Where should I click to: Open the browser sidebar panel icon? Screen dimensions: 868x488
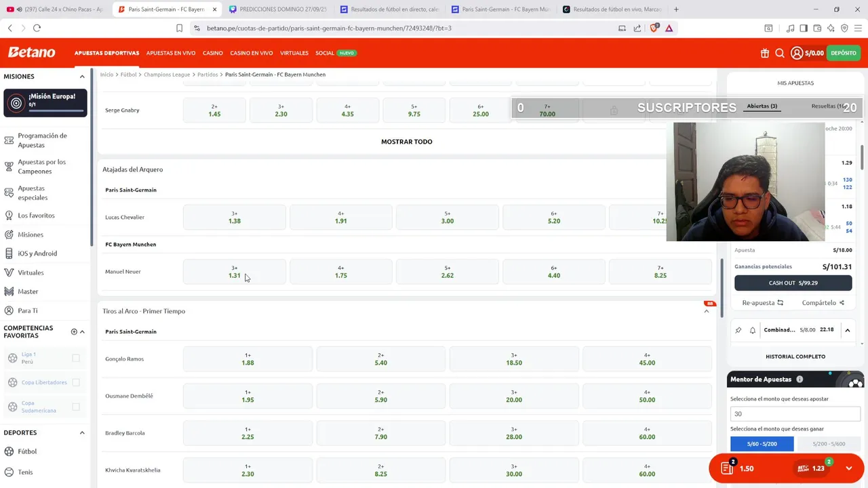[x=804, y=28]
